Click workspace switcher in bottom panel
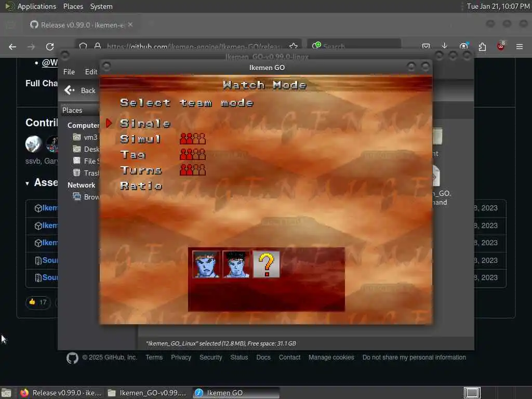Viewport: 532px width, 399px height. tap(472, 393)
